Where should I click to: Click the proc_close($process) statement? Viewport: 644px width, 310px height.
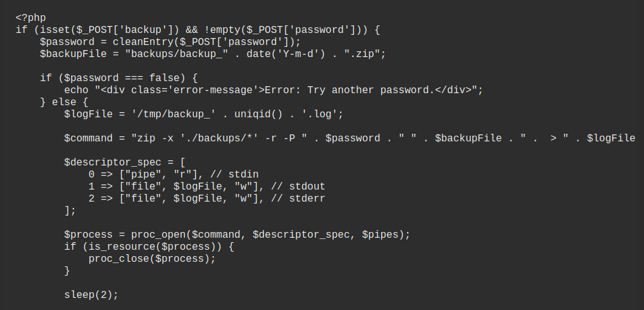pos(152,259)
